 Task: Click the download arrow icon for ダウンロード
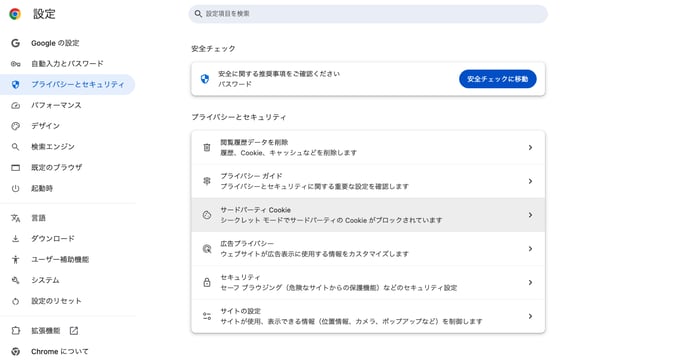pos(15,239)
